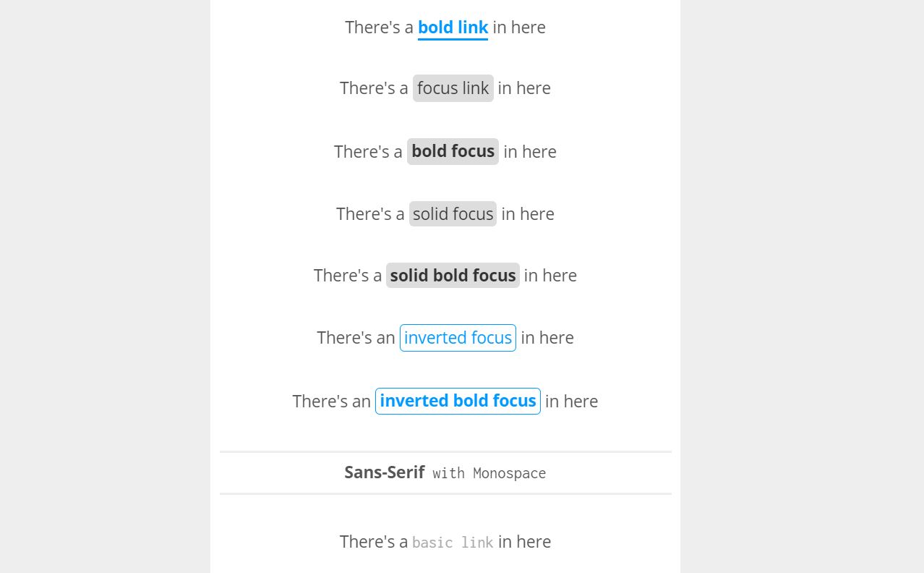Click the 'Sans-Serif with Monospace' heading
This screenshot has width=924, height=573.
pyautogui.click(x=445, y=472)
